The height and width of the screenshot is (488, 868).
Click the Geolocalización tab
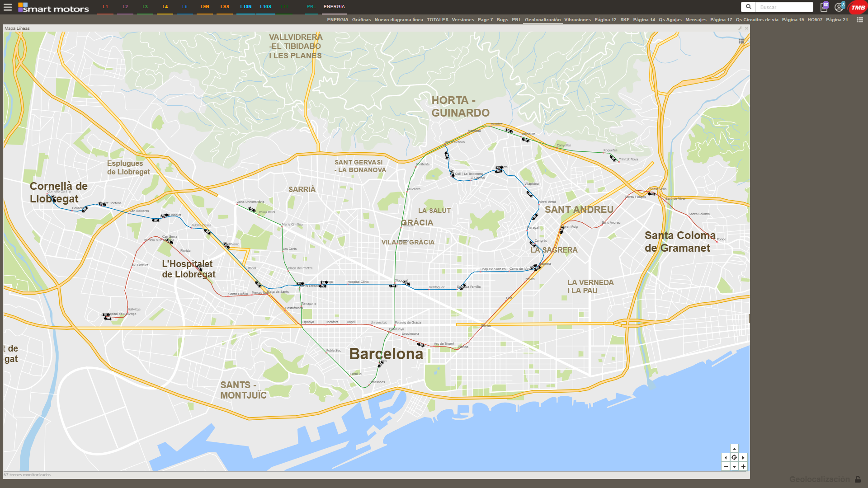[x=542, y=20]
